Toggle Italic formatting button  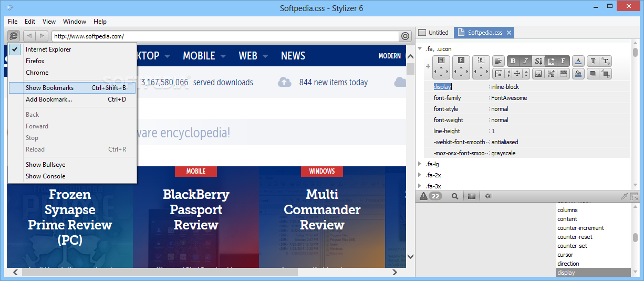525,61
